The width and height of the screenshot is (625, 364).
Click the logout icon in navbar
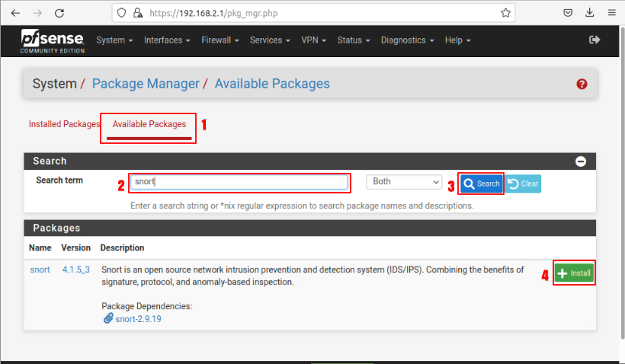(595, 40)
